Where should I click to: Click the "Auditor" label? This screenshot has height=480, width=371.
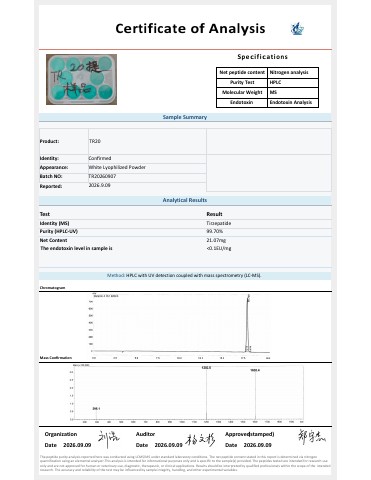(145, 434)
